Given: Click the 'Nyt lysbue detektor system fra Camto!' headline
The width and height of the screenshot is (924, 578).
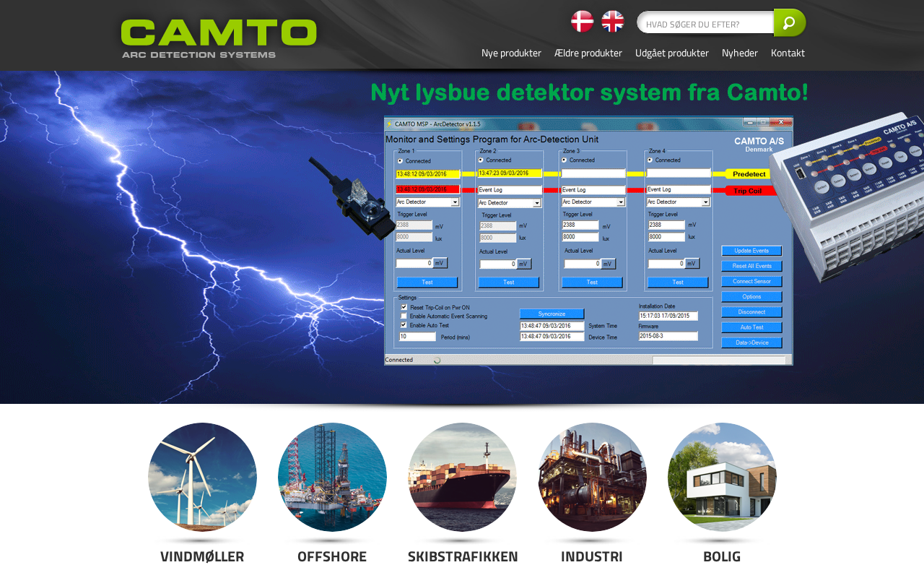Looking at the screenshot, I should [x=589, y=92].
